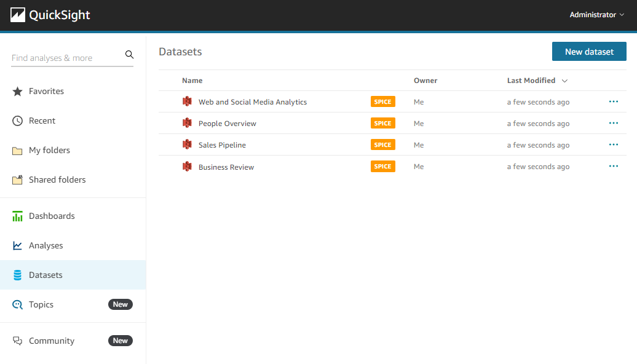The height and width of the screenshot is (364, 637).
Task: Click the My folders folder icon
Action: click(17, 151)
